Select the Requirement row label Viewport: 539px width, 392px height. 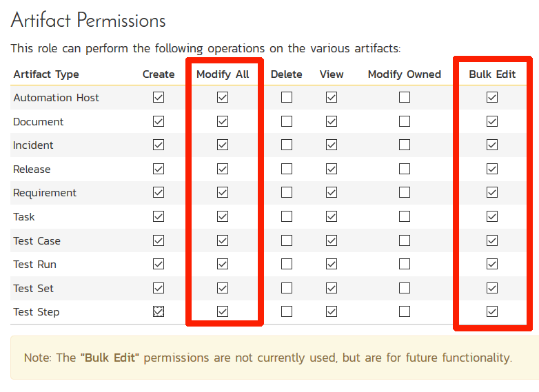point(45,193)
